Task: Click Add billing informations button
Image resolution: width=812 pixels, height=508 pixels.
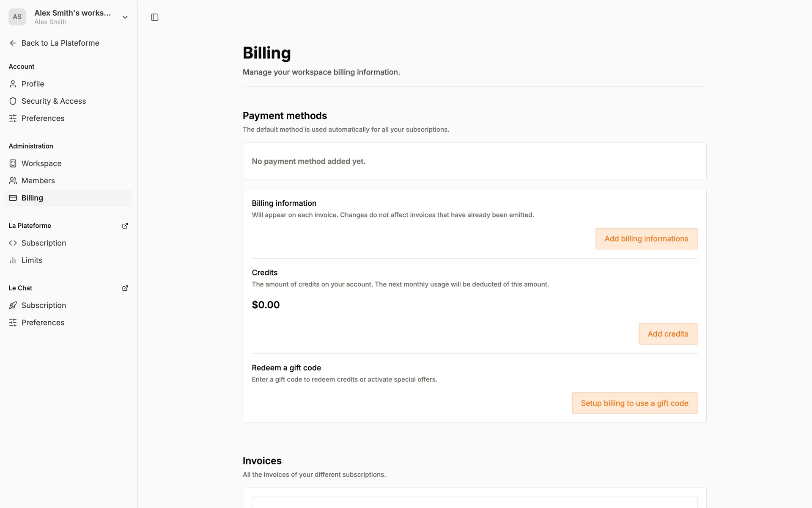Action: tap(646, 239)
